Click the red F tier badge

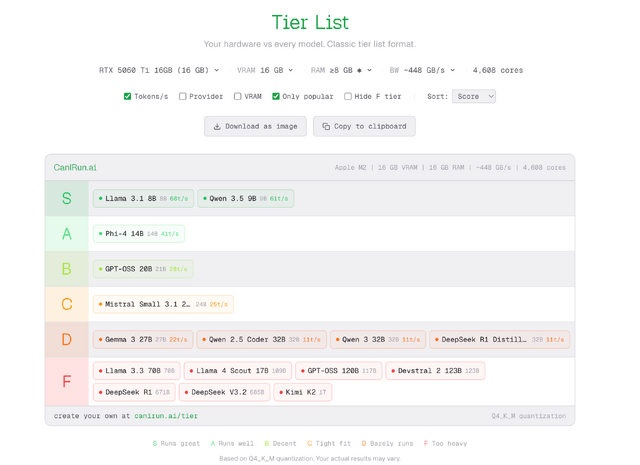pos(66,381)
